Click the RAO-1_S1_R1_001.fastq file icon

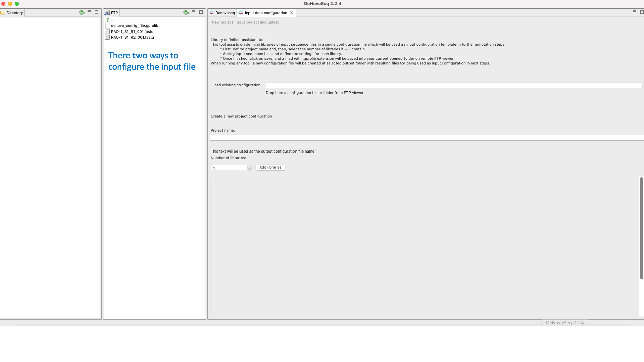coord(107,32)
